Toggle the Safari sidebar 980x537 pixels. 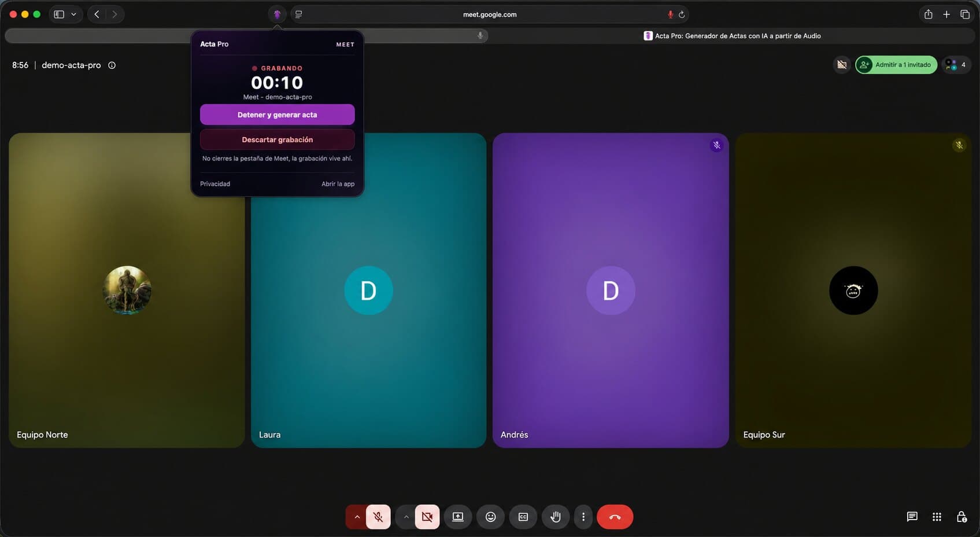(x=59, y=14)
